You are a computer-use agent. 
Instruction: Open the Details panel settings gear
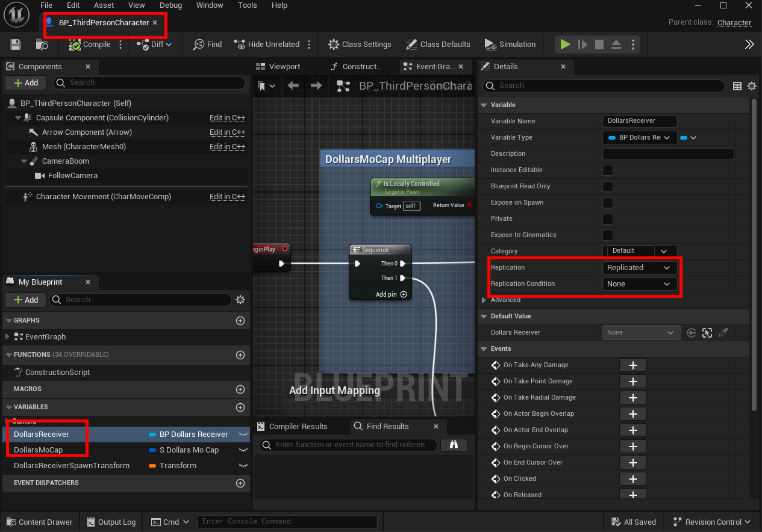click(x=751, y=86)
